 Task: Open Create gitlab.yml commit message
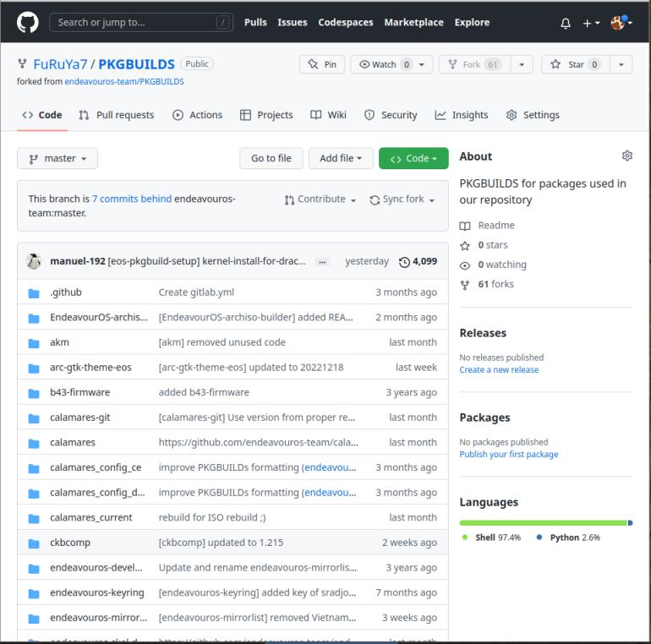coord(196,292)
